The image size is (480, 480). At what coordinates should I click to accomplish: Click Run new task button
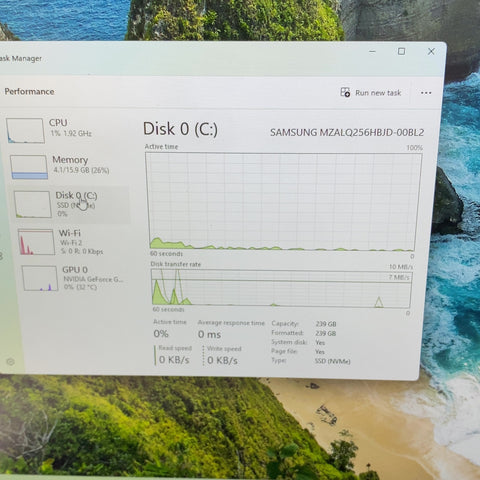click(371, 93)
